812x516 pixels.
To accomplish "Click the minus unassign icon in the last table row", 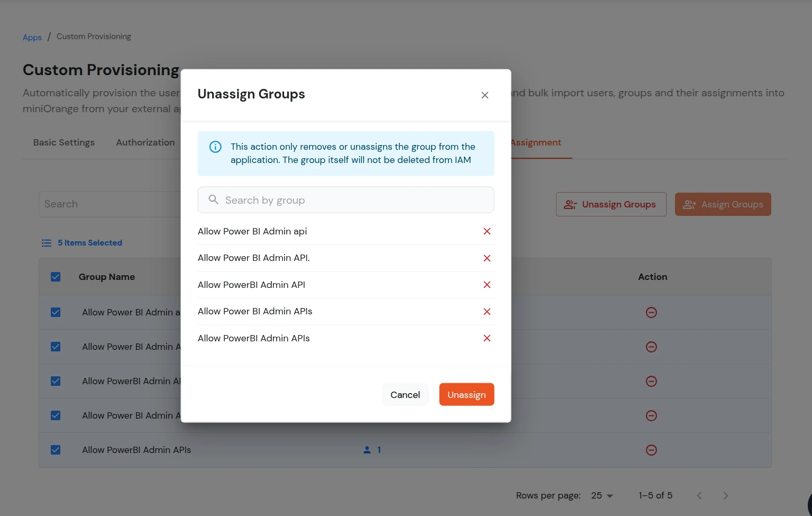I will [x=651, y=449].
